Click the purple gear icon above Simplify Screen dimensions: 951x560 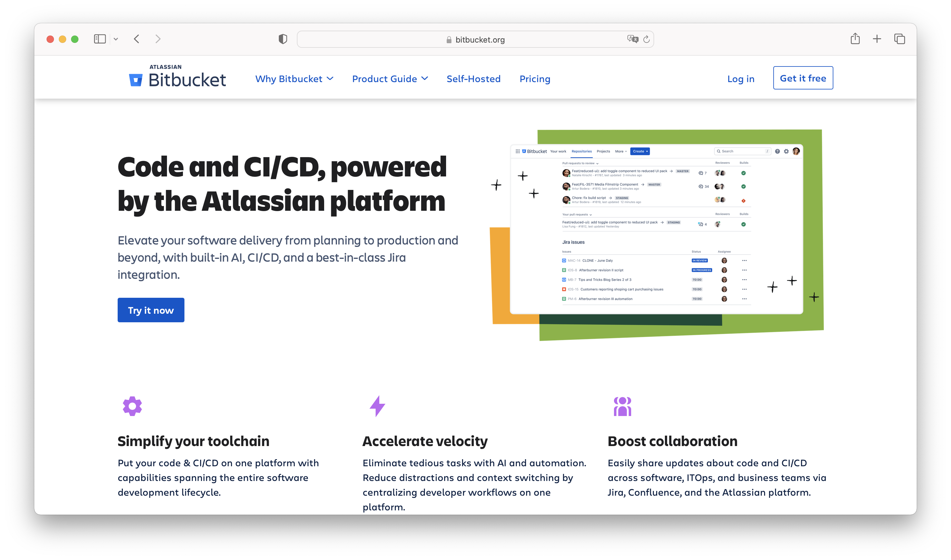(132, 406)
